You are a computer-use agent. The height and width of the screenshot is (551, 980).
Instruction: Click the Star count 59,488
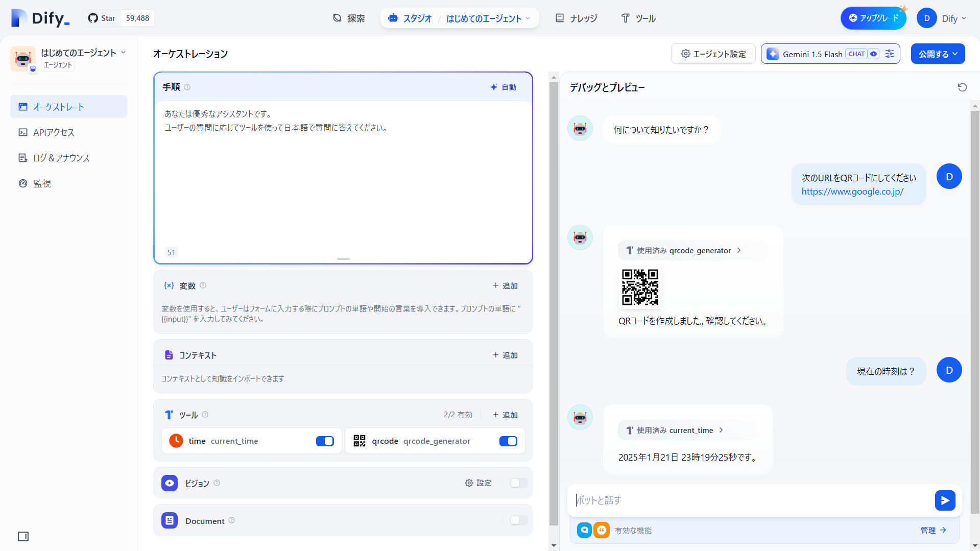tap(137, 18)
